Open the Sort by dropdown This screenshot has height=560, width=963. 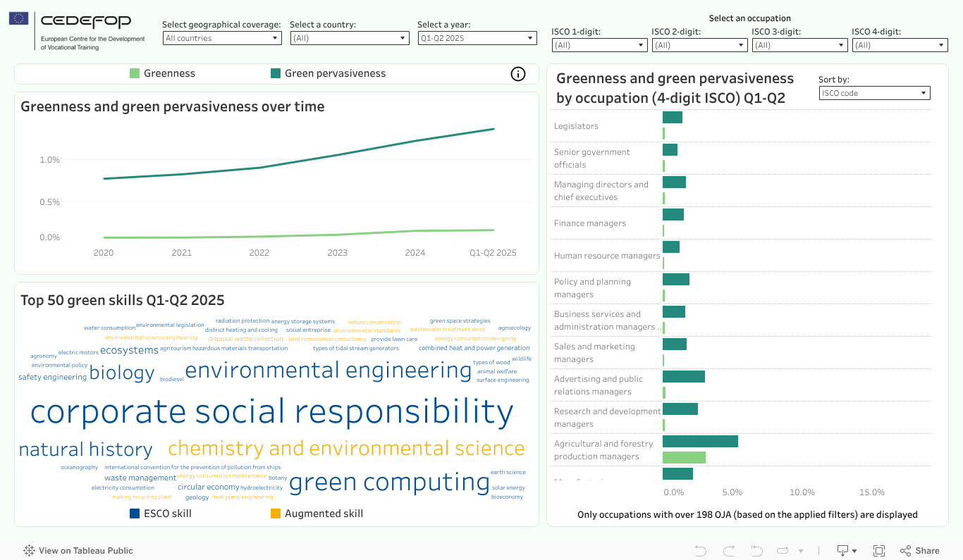(874, 93)
